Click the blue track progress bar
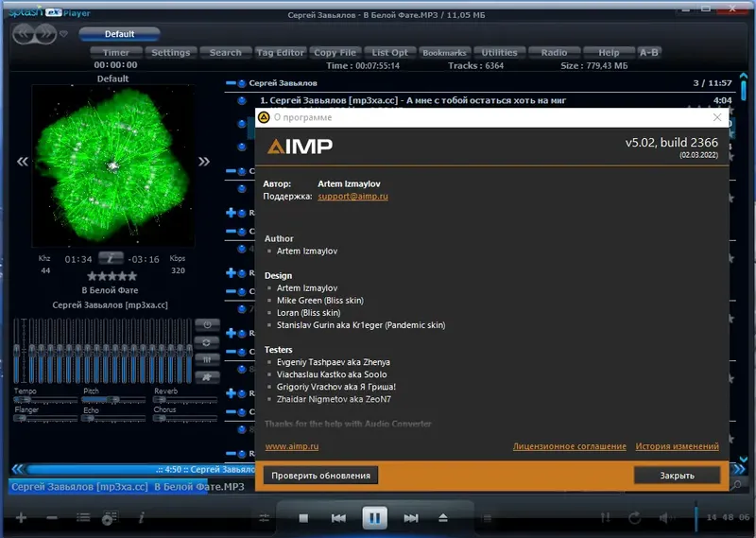The width and height of the screenshot is (756, 538). tap(141, 469)
